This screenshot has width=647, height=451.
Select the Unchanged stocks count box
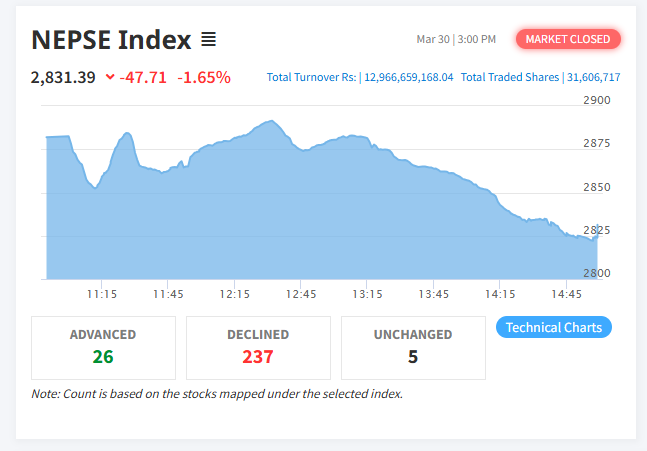(413, 347)
